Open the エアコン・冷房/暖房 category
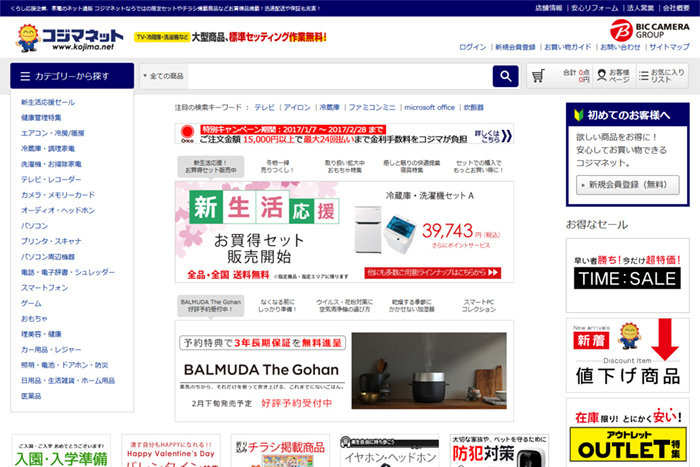 coord(52,133)
